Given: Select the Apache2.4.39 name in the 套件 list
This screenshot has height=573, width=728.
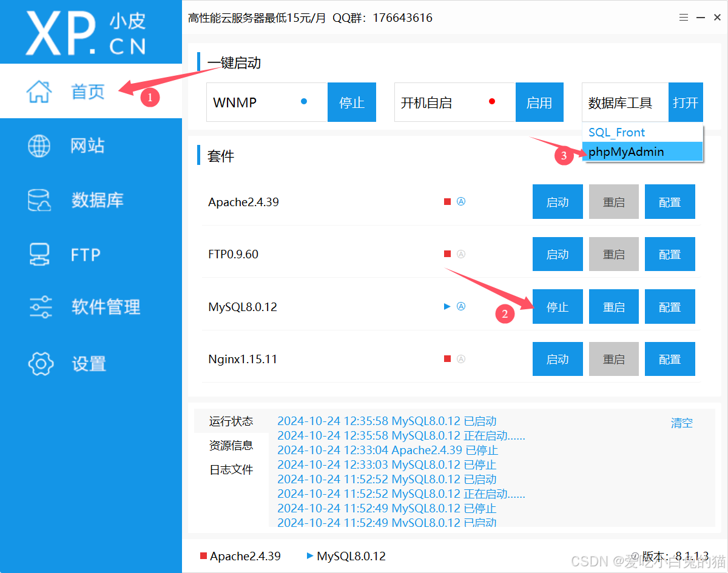Looking at the screenshot, I should pyautogui.click(x=243, y=202).
